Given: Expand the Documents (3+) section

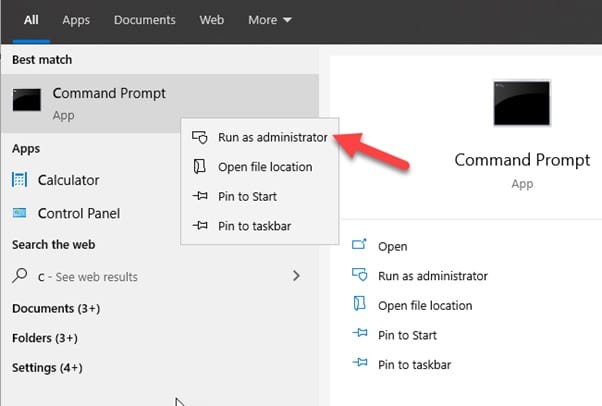Looking at the screenshot, I should (x=56, y=308).
